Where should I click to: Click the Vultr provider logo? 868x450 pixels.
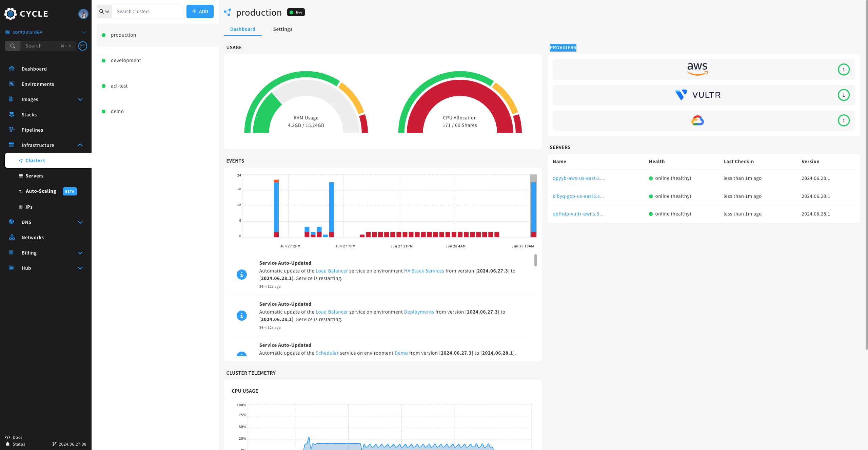(x=697, y=95)
